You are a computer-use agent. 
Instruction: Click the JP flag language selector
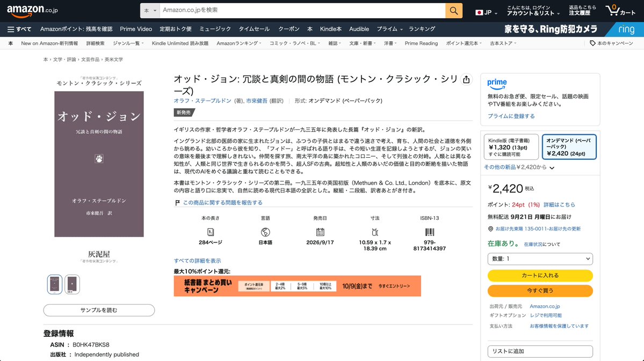[486, 12]
